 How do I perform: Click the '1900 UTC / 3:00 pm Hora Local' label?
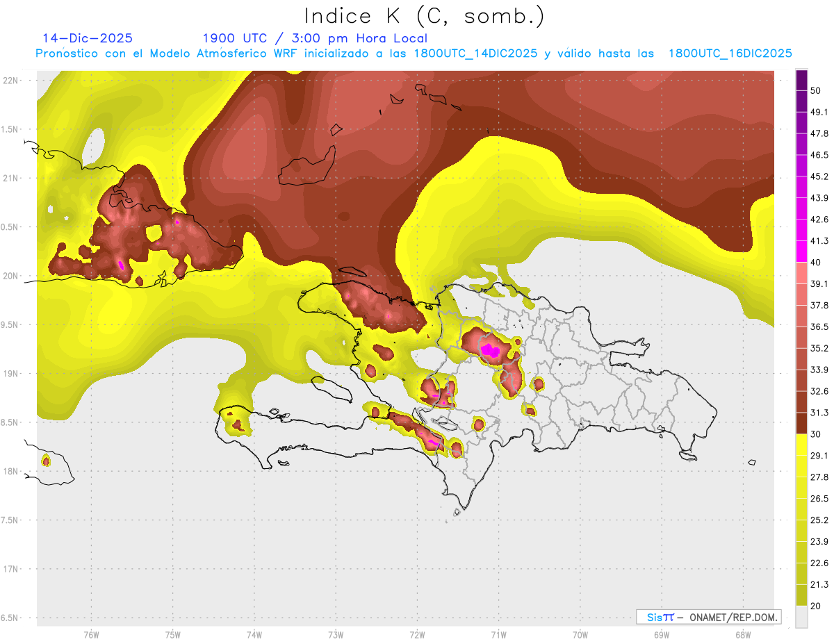(x=315, y=38)
